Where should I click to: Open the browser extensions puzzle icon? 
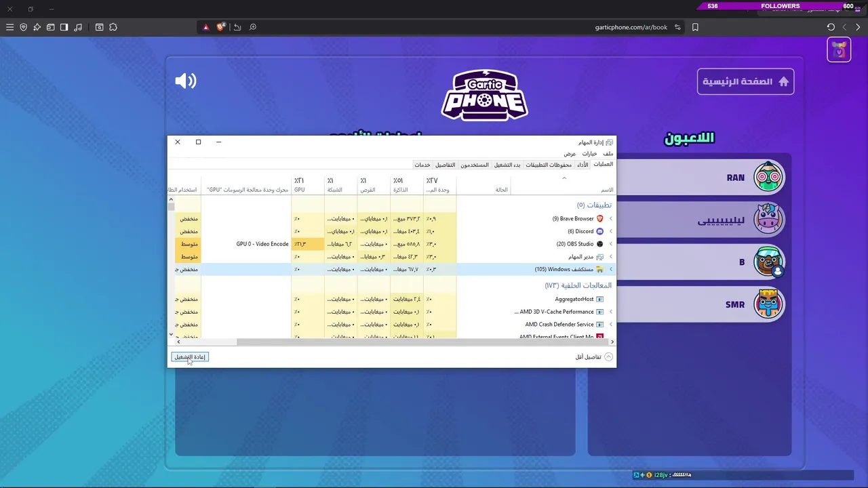tap(113, 27)
